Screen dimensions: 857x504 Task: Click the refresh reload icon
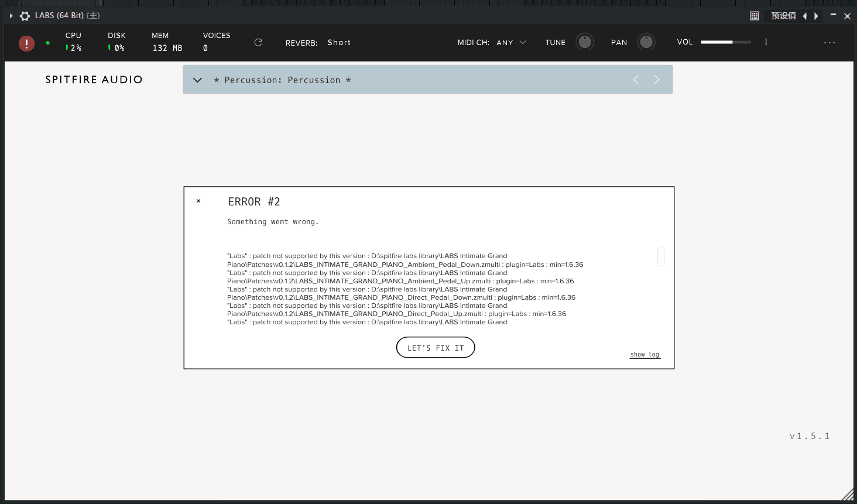click(258, 42)
